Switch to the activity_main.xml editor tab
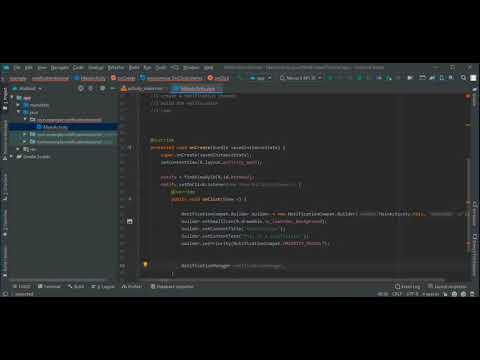The height and width of the screenshot is (360, 480). [x=142, y=89]
